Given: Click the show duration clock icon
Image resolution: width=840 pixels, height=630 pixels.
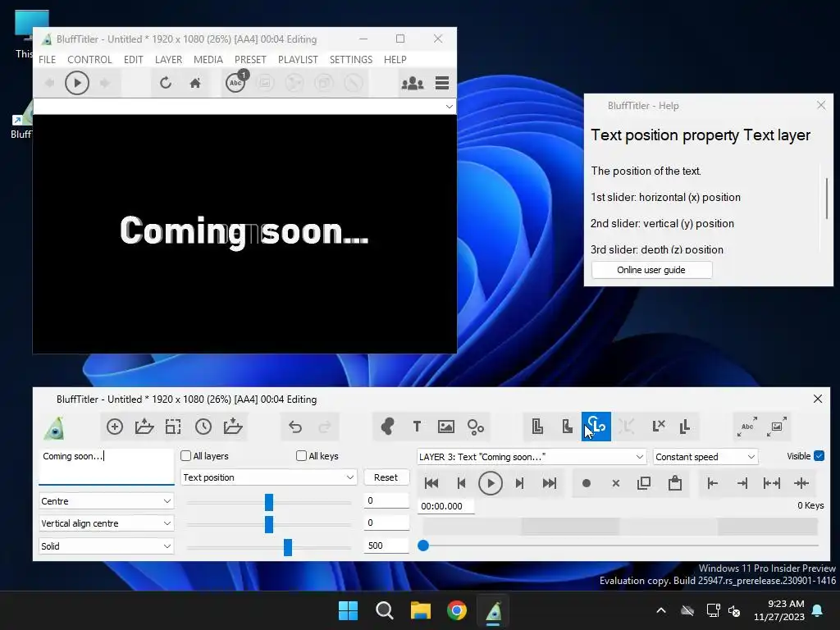Looking at the screenshot, I should 203,427.
